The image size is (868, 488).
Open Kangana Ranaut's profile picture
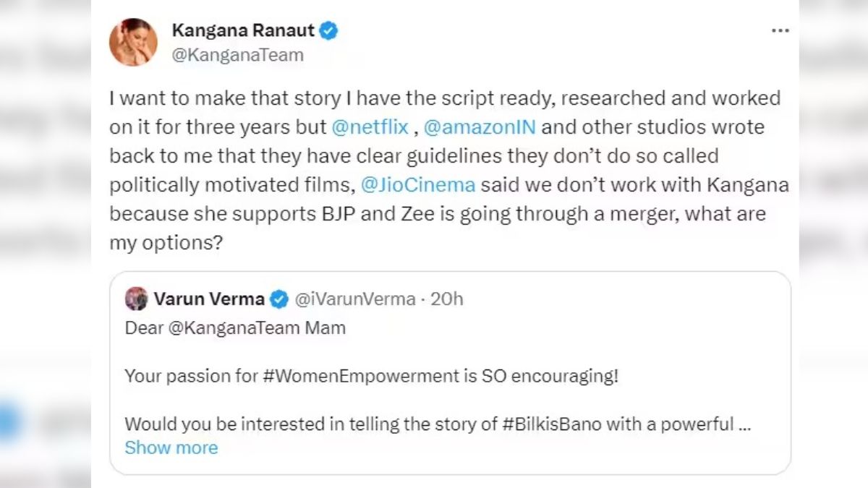coord(133,43)
